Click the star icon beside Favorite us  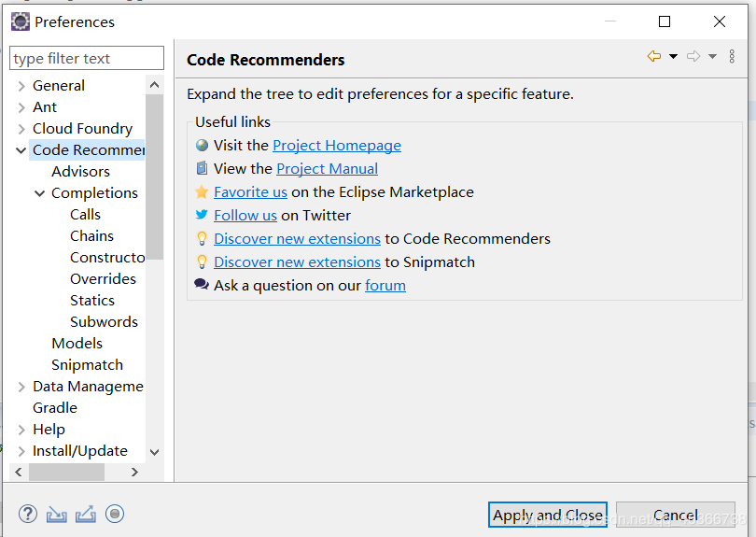202,191
